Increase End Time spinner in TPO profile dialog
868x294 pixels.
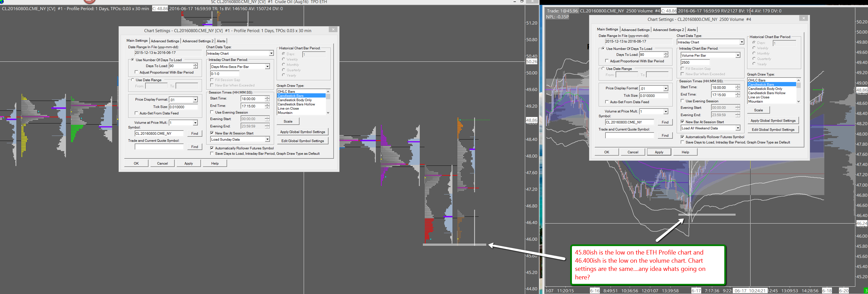click(x=267, y=105)
